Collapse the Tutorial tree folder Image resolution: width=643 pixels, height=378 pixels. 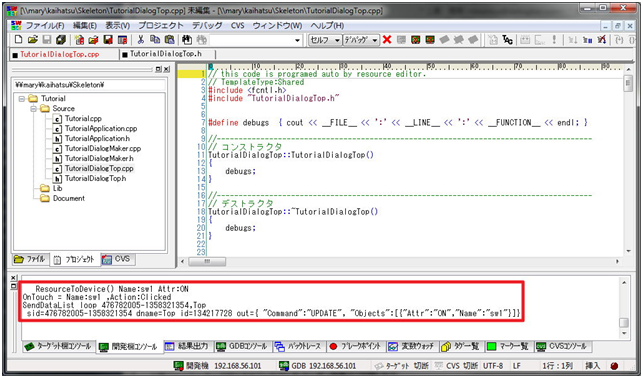pos(22,99)
